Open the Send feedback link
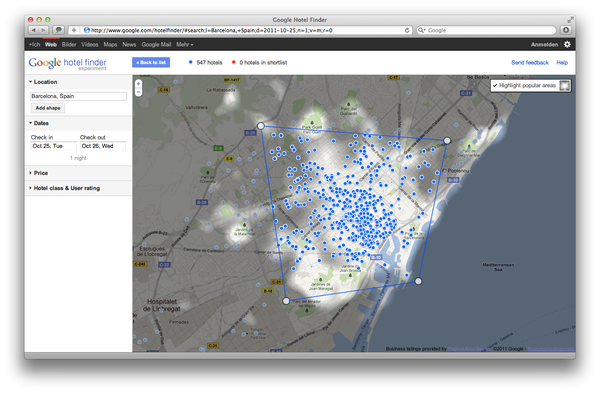This screenshot has width=600, height=393. [x=530, y=63]
